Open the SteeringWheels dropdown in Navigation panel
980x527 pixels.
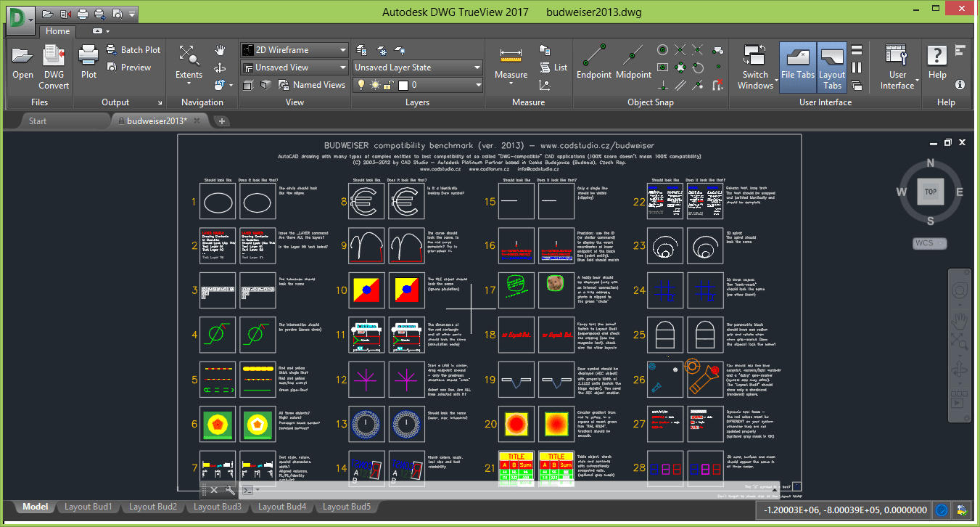click(231, 85)
